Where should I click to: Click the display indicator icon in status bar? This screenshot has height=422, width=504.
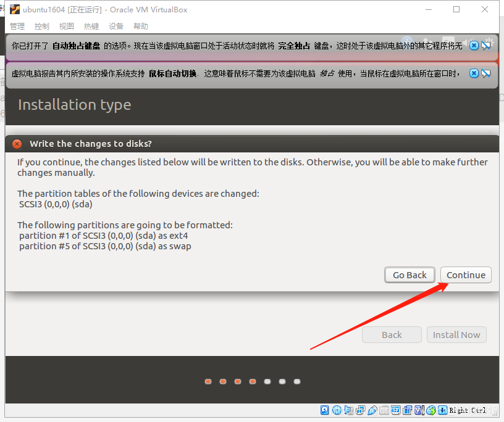click(396, 410)
